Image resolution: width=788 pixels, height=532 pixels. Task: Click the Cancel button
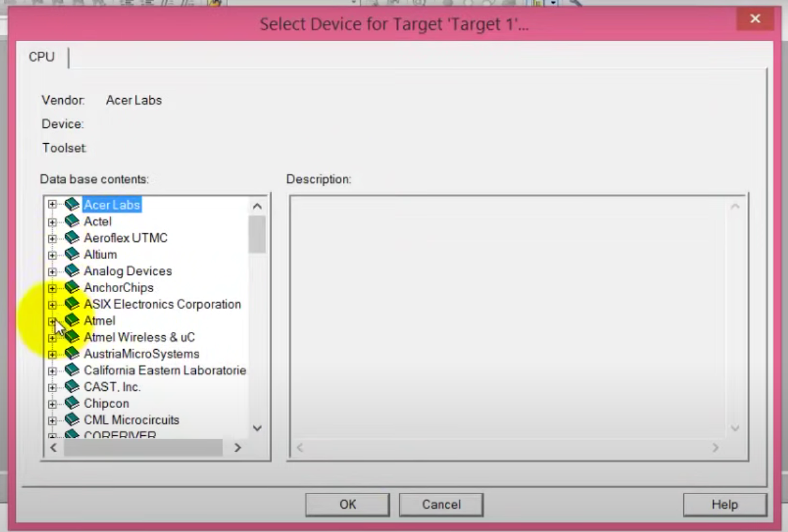[441, 505]
